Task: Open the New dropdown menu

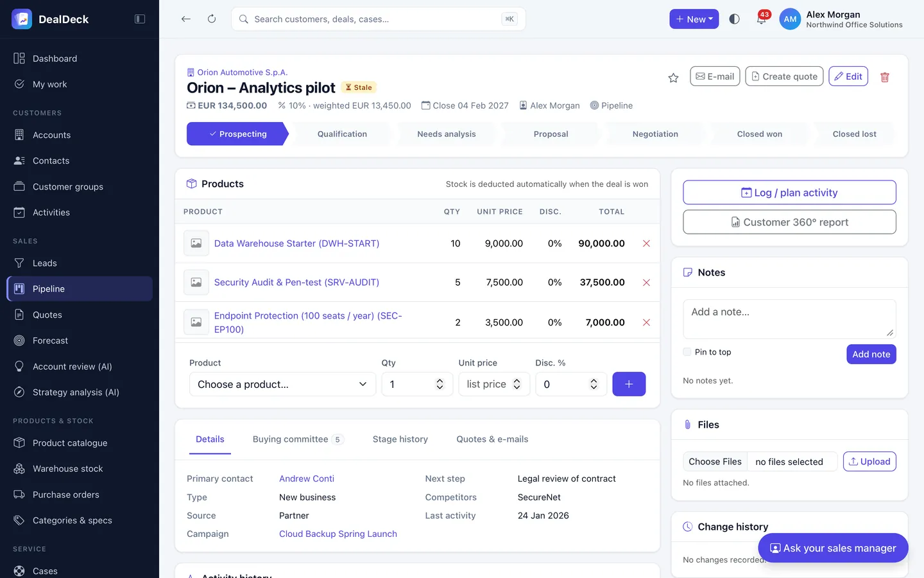Action: pyautogui.click(x=694, y=19)
